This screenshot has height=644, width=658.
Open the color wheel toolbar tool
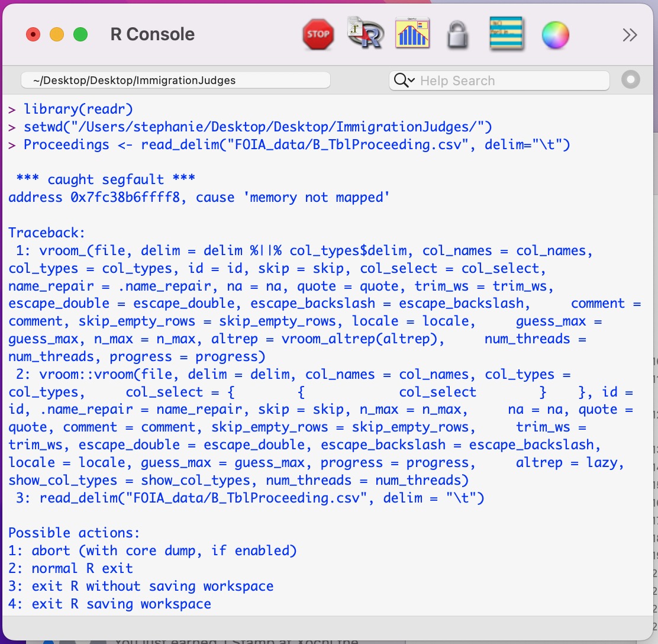pos(555,34)
